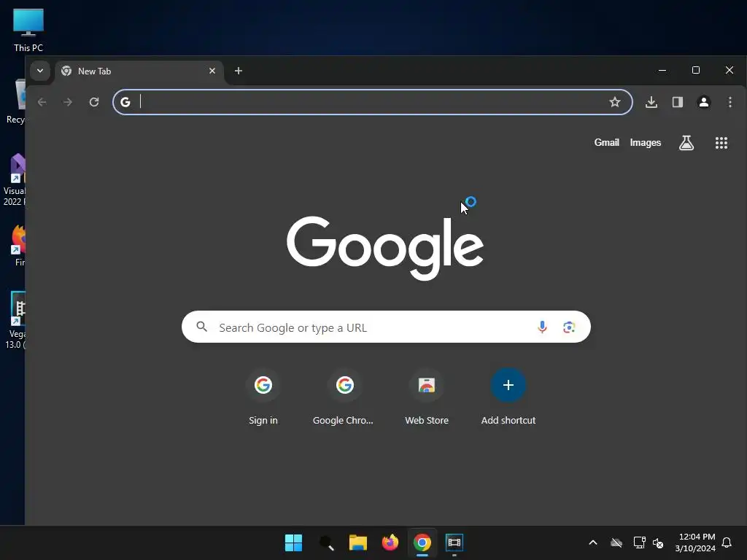Open Windows Search from taskbar
The height and width of the screenshot is (560, 747).
(x=326, y=542)
